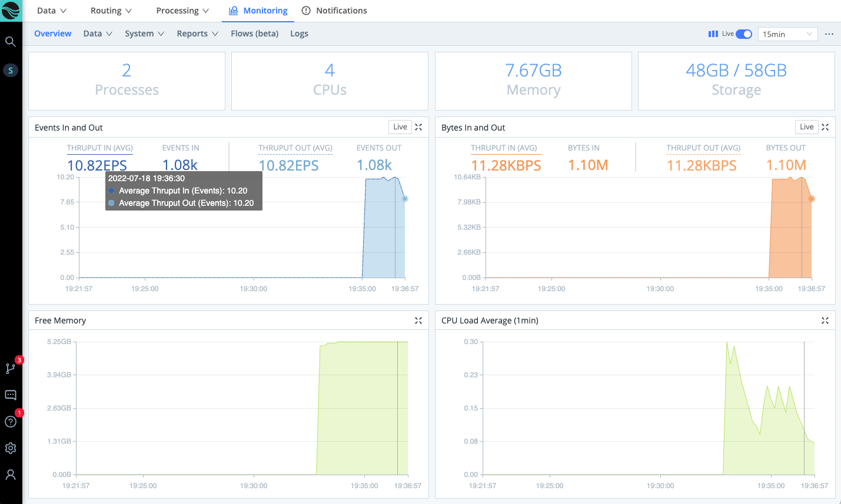Toggle the THRUPUT IN (AVG) series on Events chart
Image resolution: width=841 pixels, height=504 pixels.
pos(100,148)
